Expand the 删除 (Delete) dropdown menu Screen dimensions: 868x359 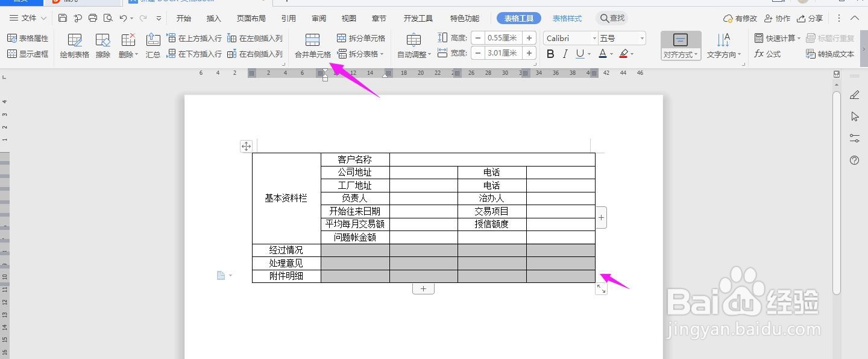[135, 54]
